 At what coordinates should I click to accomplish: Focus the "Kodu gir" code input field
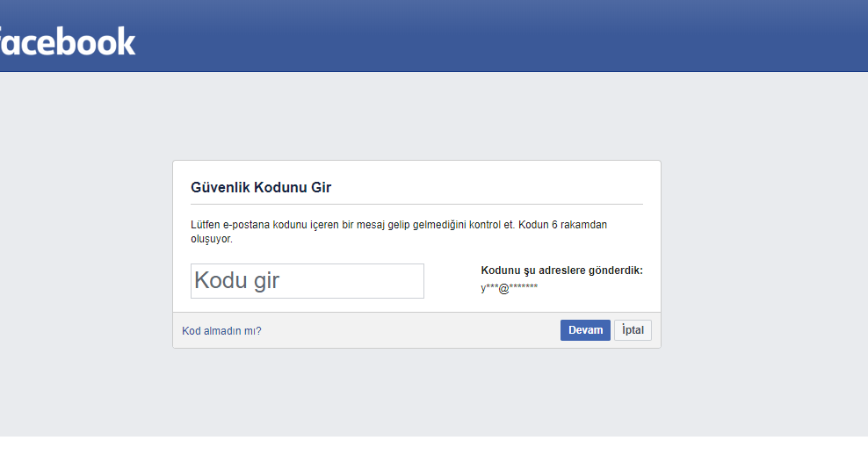(307, 281)
